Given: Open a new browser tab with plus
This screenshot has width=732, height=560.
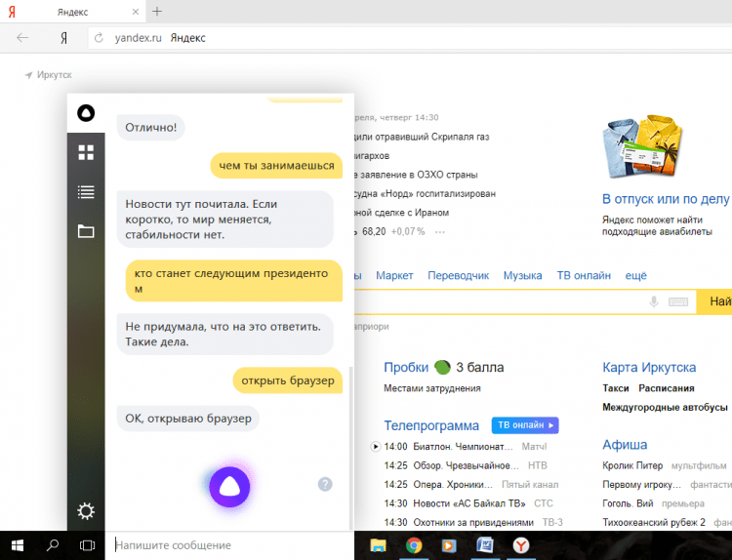Looking at the screenshot, I should click(x=157, y=12).
